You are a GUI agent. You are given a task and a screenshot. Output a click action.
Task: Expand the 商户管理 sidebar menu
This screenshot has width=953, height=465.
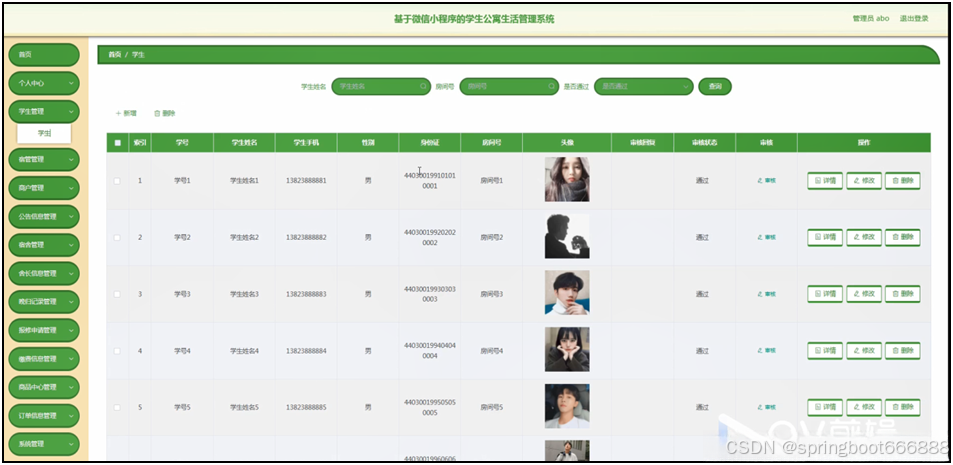click(x=44, y=188)
